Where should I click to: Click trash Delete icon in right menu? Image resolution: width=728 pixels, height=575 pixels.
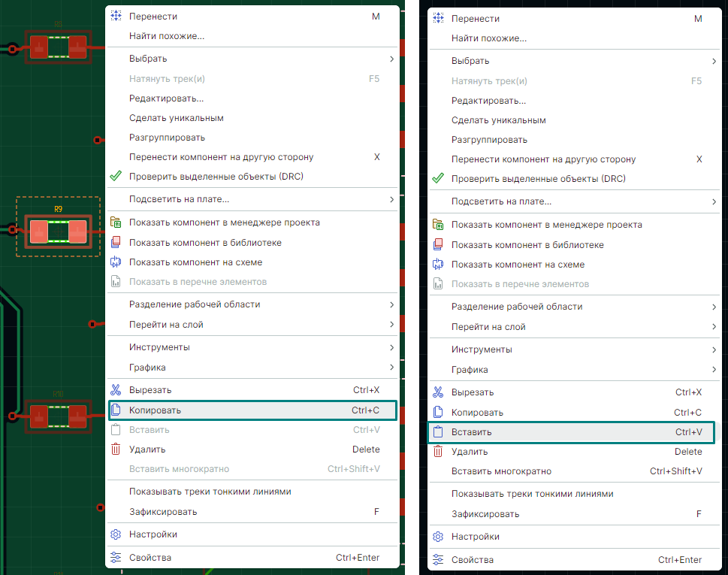click(438, 452)
